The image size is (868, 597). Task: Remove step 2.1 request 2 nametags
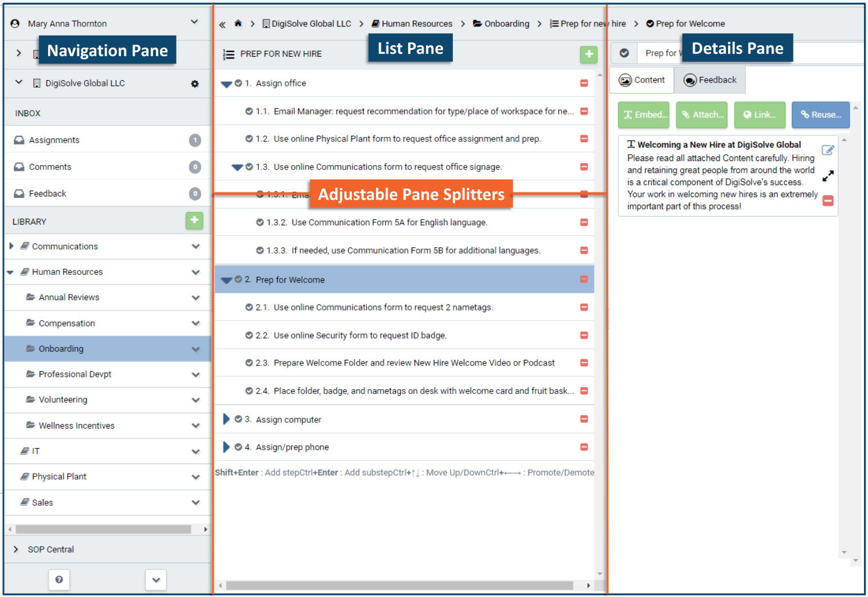[x=584, y=307]
